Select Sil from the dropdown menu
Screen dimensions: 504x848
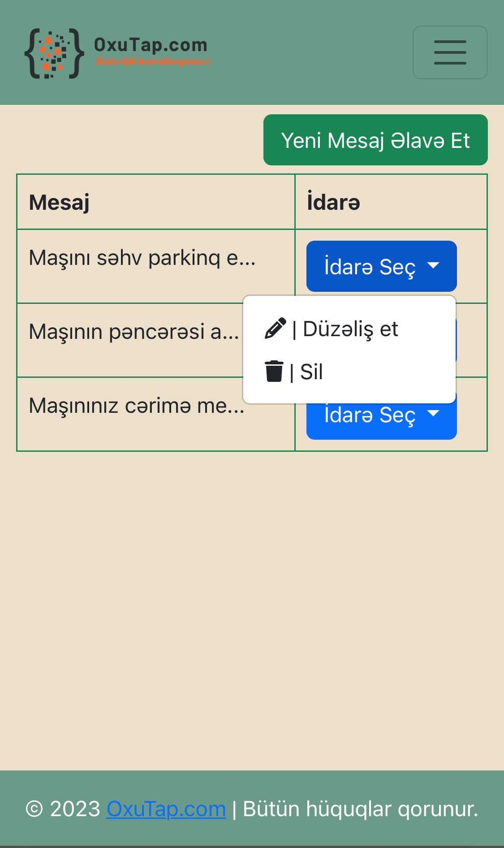pos(311,372)
